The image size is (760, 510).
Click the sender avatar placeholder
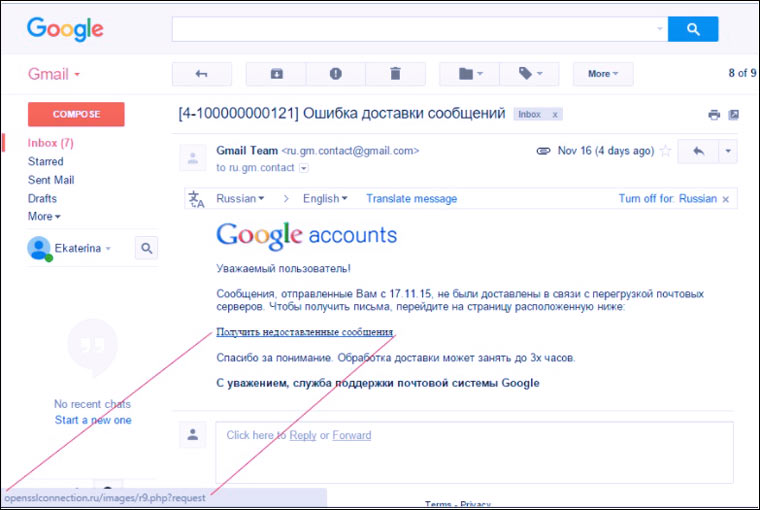[x=193, y=158]
